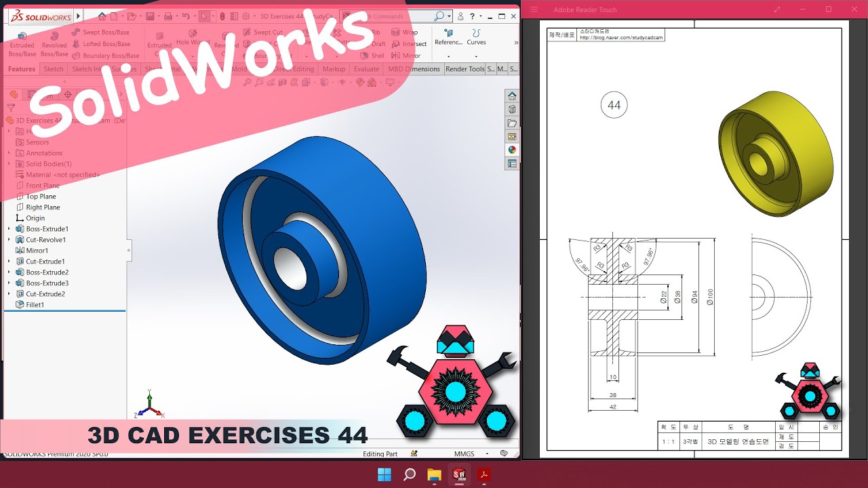868x488 pixels.
Task: Click the Shell feature tool
Action: point(372,56)
